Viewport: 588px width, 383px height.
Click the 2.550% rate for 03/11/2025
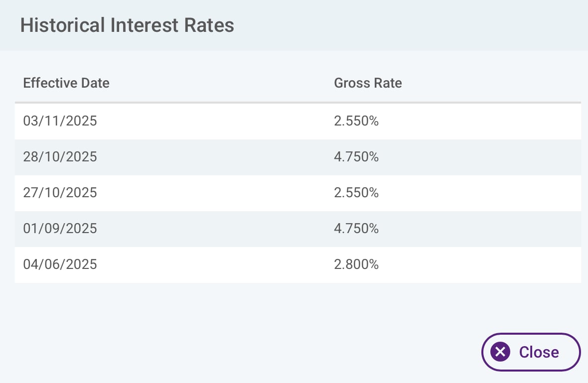click(x=356, y=121)
